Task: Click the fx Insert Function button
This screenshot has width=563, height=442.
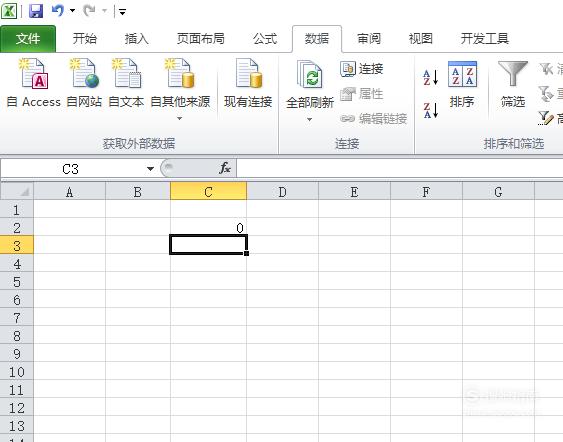Action: (225, 168)
